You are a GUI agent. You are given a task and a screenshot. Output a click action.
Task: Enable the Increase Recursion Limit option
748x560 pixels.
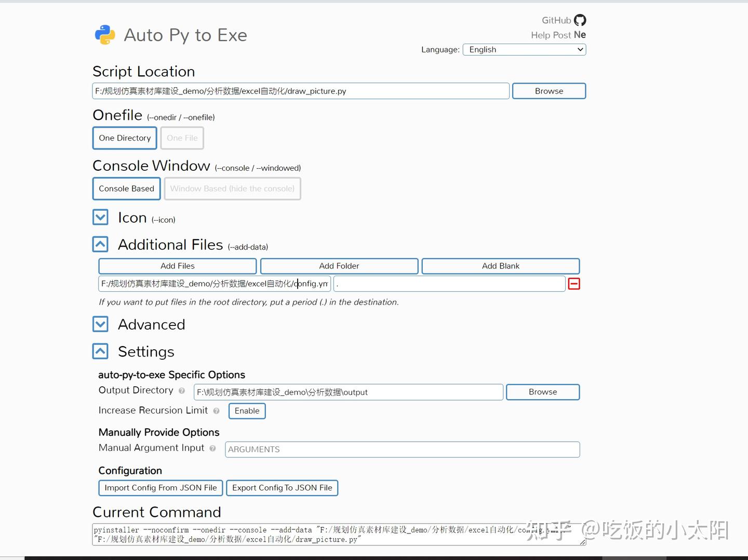tap(247, 411)
